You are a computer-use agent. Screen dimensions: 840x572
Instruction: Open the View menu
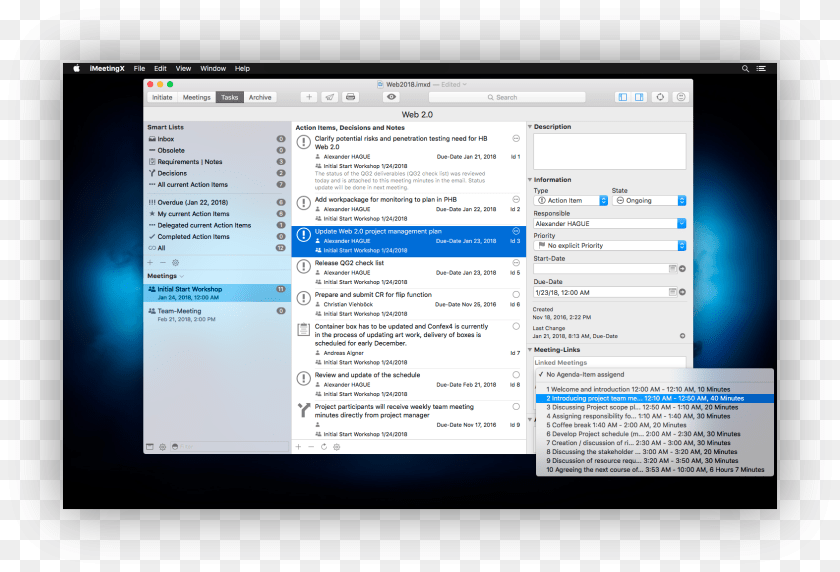coord(183,69)
